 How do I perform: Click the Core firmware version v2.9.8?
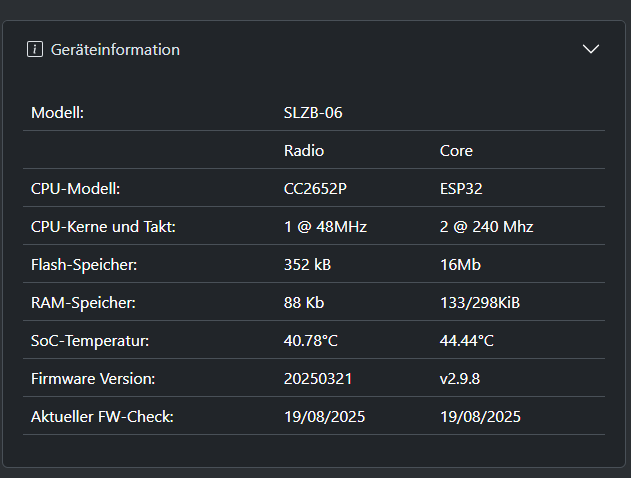[x=460, y=379]
